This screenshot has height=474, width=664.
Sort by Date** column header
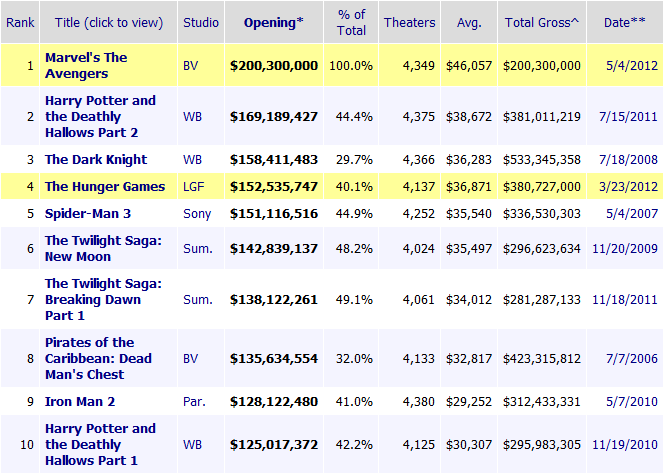(x=625, y=22)
